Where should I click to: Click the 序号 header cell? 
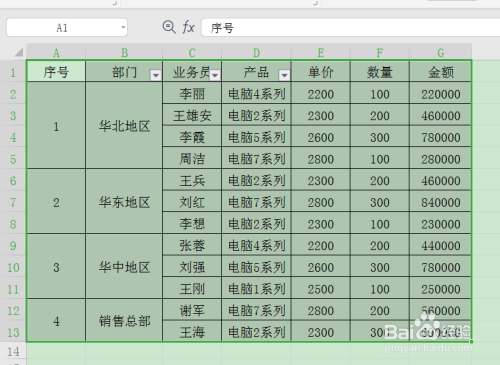[x=56, y=72]
